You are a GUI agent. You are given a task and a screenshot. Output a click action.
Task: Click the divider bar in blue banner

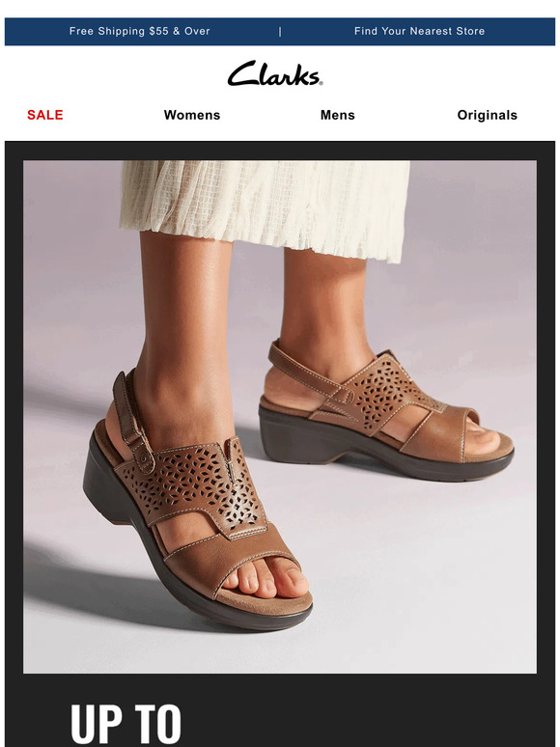280,32
